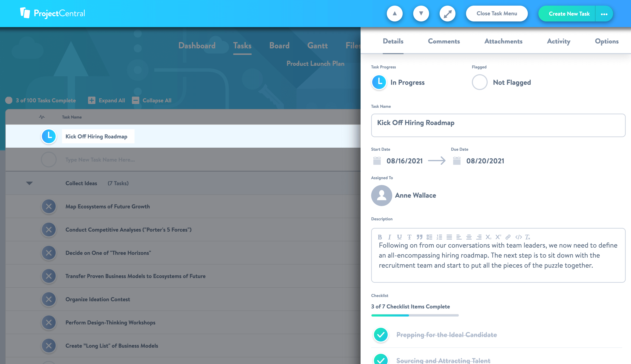Go to previous task with up arrow
The image size is (631, 364).
[395, 14]
